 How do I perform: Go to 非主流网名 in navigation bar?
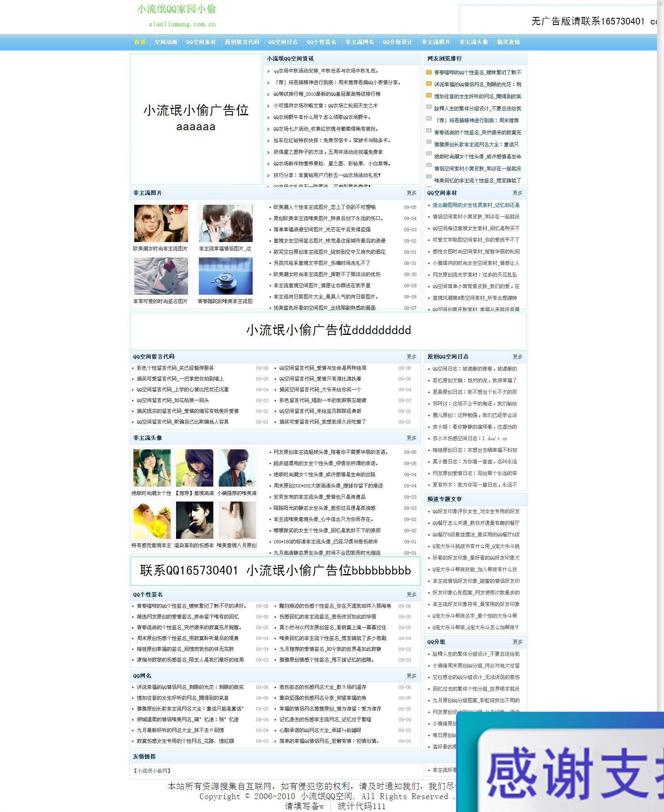pyautogui.click(x=360, y=42)
